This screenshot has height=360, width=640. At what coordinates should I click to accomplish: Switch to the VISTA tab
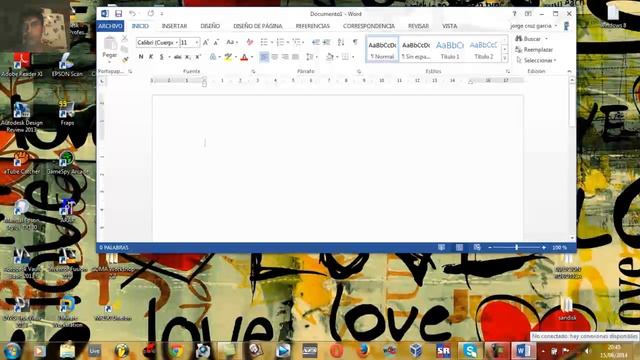[x=449, y=26]
